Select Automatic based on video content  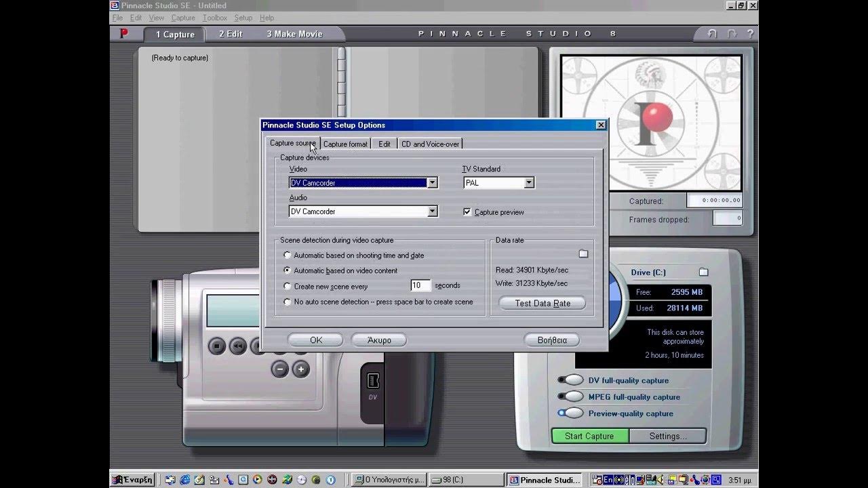(x=288, y=270)
